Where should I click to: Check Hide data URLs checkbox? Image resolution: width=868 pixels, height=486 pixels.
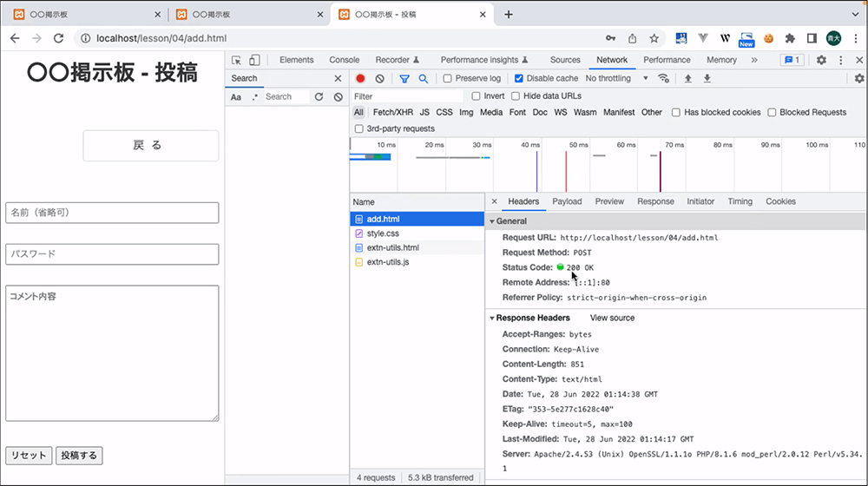(x=516, y=95)
